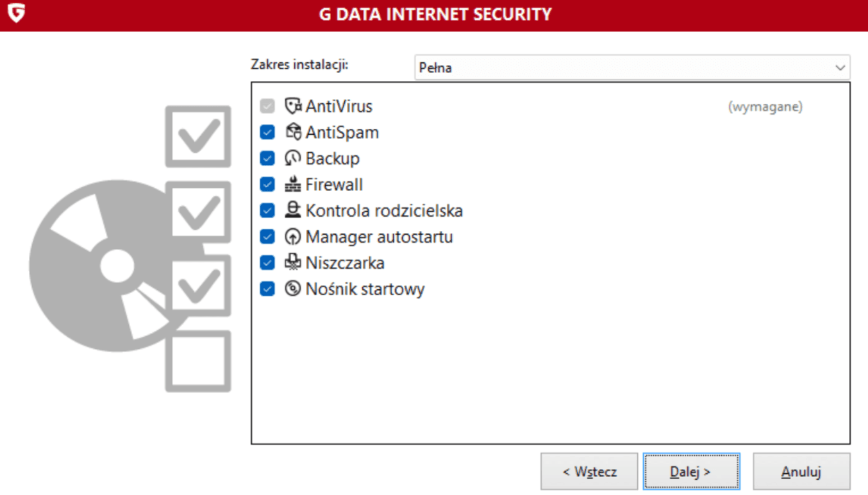This screenshot has height=495, width=868.
Task: Open the Zakres instalacji dropdown
Action: pos(631,68)
